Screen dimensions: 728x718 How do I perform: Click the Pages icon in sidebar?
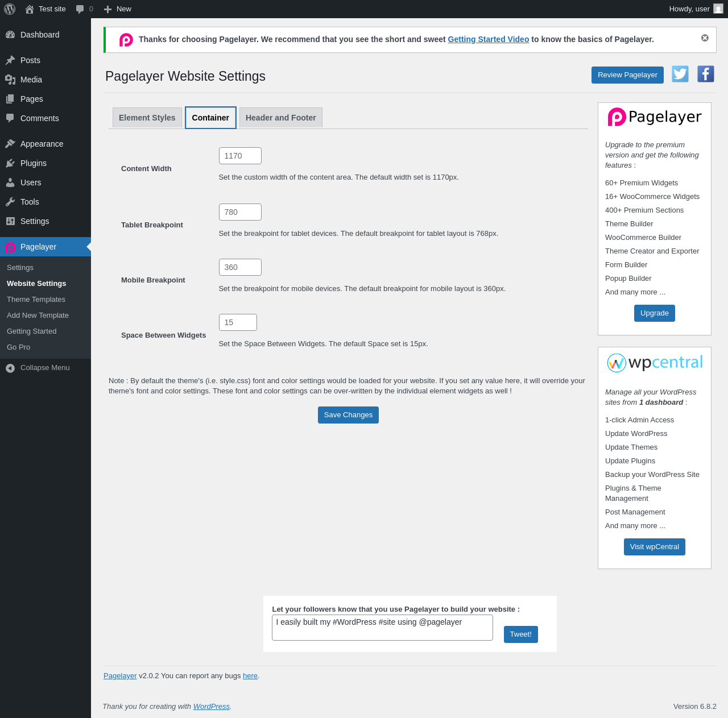tap(10, 99)
